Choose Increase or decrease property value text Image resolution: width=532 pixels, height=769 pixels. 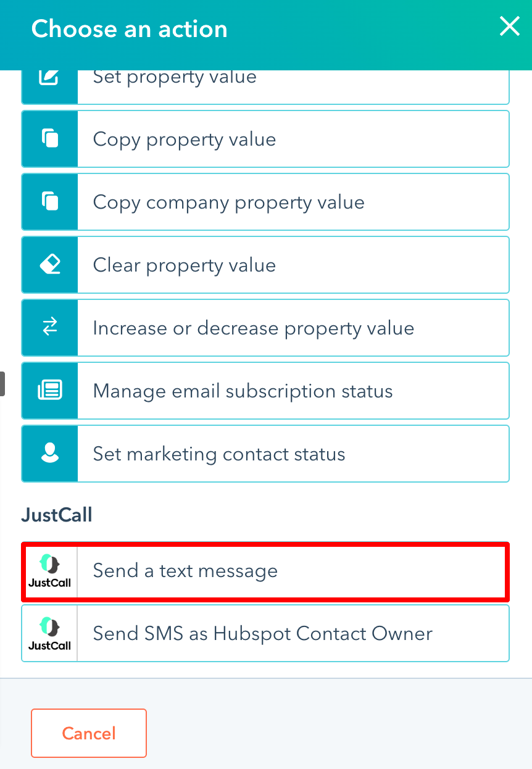(253, 328)
